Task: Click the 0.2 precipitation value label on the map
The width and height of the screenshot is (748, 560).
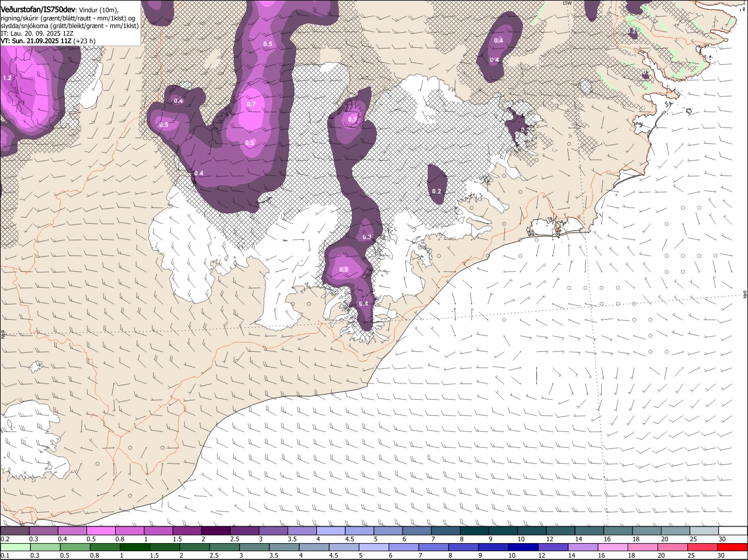Action: click(437, 192)
